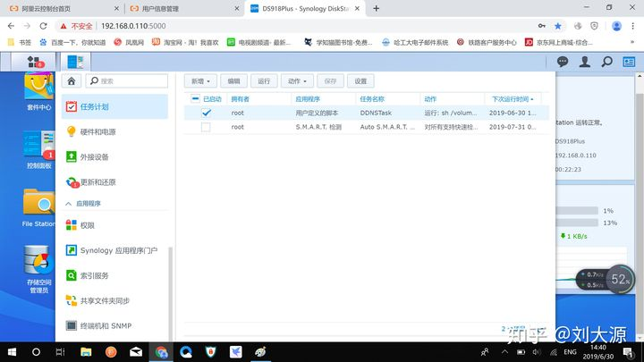Toggle the 已启动 header select-all checkbox
Viewport: 644px width, 362px height.
click(195, 98)
